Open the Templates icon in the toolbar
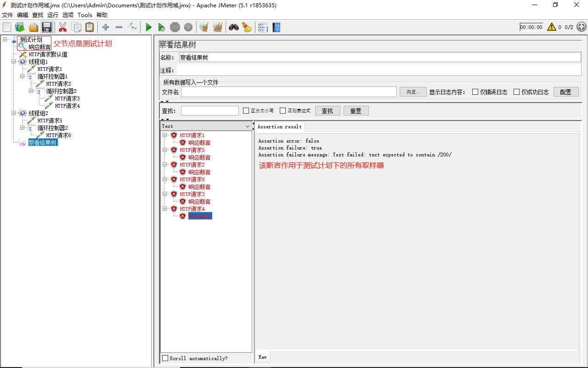Viewport: 588px width, 368px height. click(x=20, y=27)
